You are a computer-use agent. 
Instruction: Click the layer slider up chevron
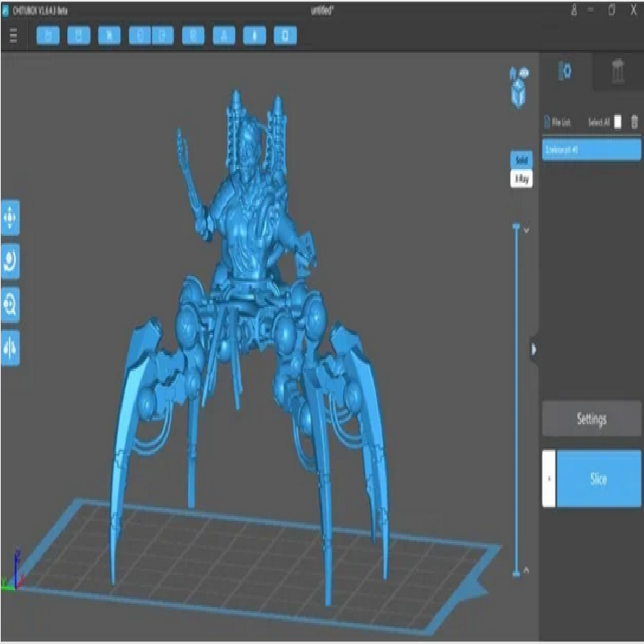(526, 230)
